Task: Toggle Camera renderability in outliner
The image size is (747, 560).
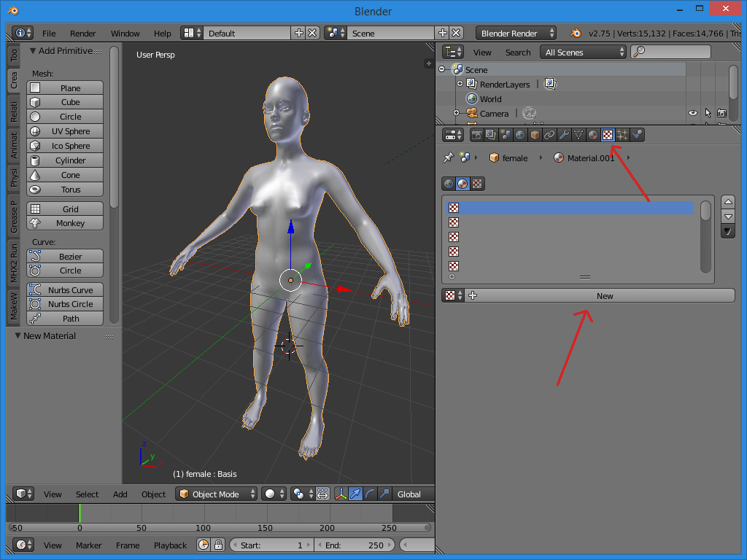Action: point(721,114)
